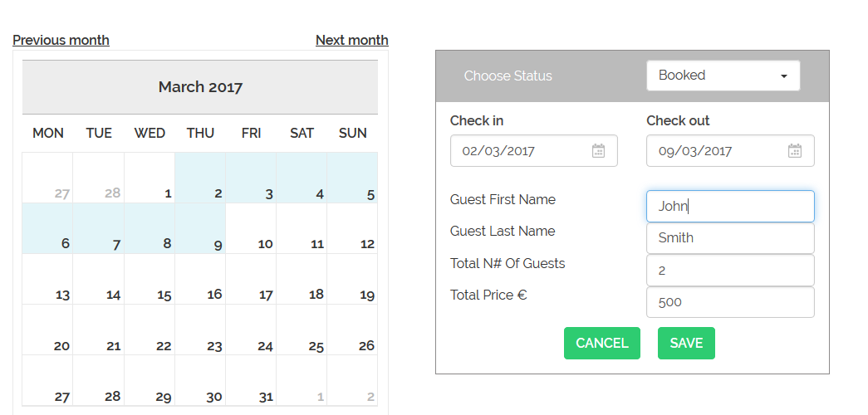Click the CANCEL button
868x415 pixels.
(x=601, y=343)
